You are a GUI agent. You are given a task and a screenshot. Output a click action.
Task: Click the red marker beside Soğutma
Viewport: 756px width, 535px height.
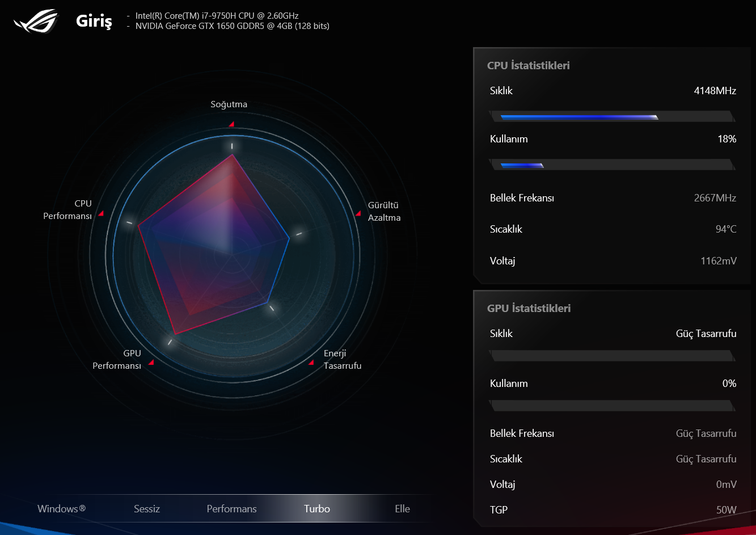(x=231, y=124)
